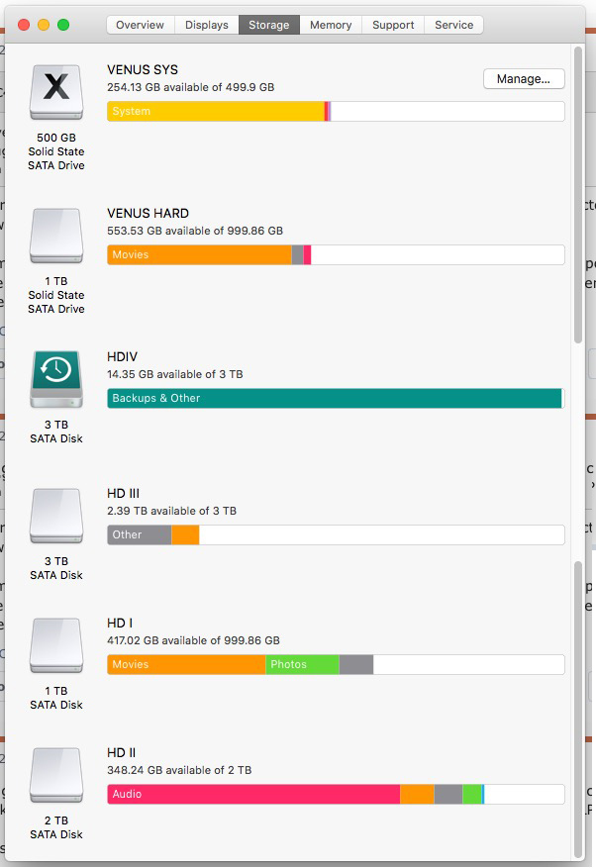Open the Manage storage dialog

click(524, 78)
